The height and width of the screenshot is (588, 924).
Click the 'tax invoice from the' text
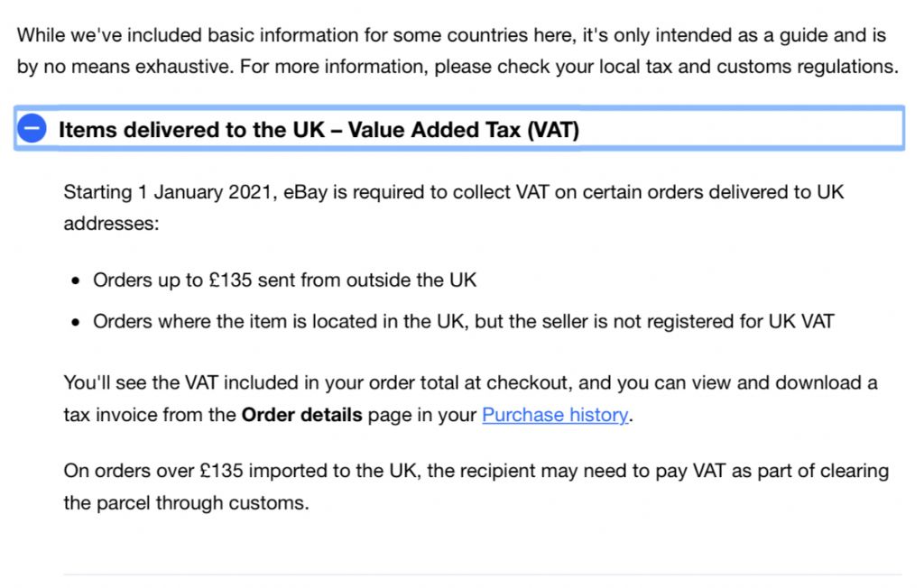click(150, 415)
